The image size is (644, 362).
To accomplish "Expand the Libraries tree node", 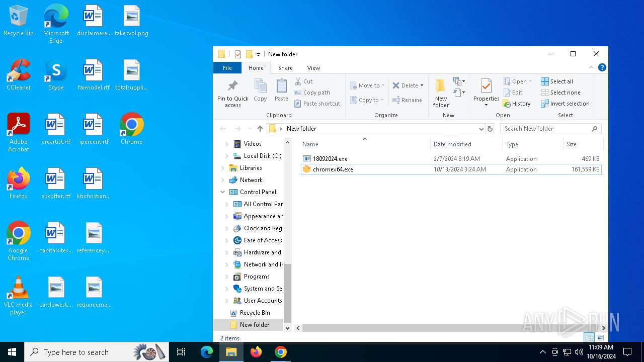I will [x=223, y=168].
